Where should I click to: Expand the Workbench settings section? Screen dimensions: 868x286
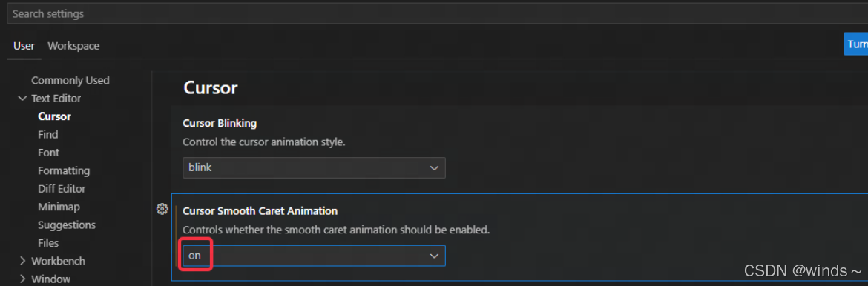click(x=22, y=261)
